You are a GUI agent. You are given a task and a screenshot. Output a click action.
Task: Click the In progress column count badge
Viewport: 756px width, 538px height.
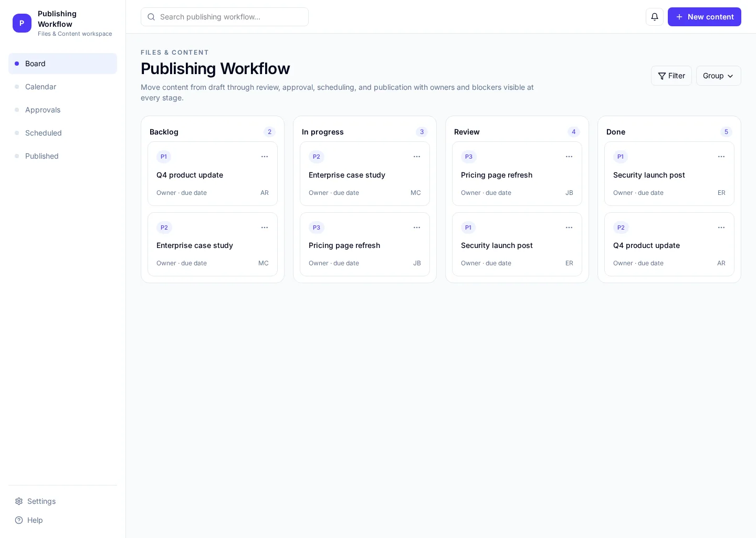422,132
